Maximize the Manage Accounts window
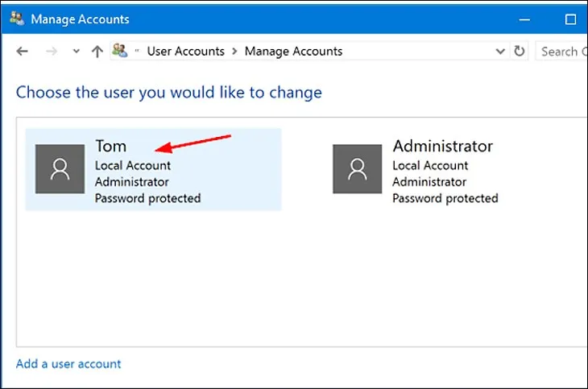 click(x=571, y=19)
